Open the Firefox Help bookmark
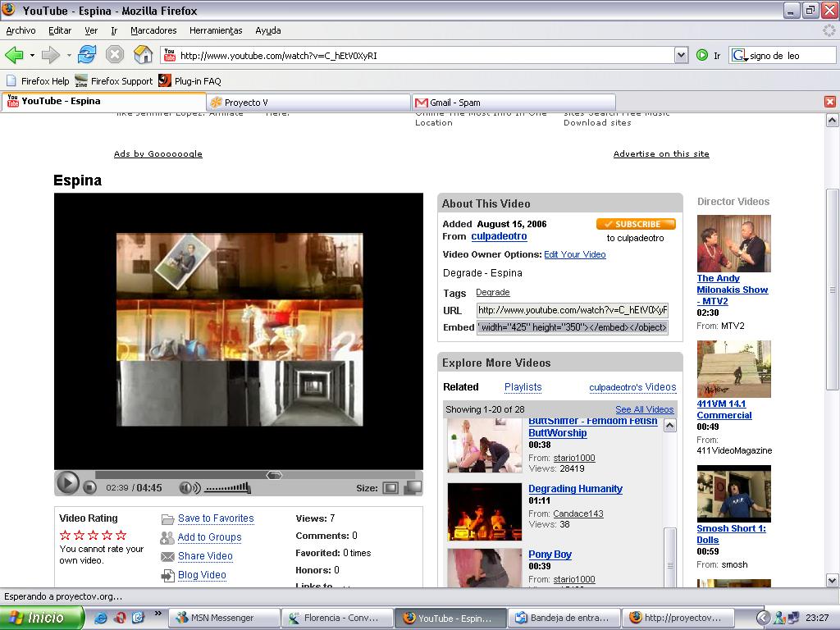Viewport: 840px width, 630px height. pos(38,81)
